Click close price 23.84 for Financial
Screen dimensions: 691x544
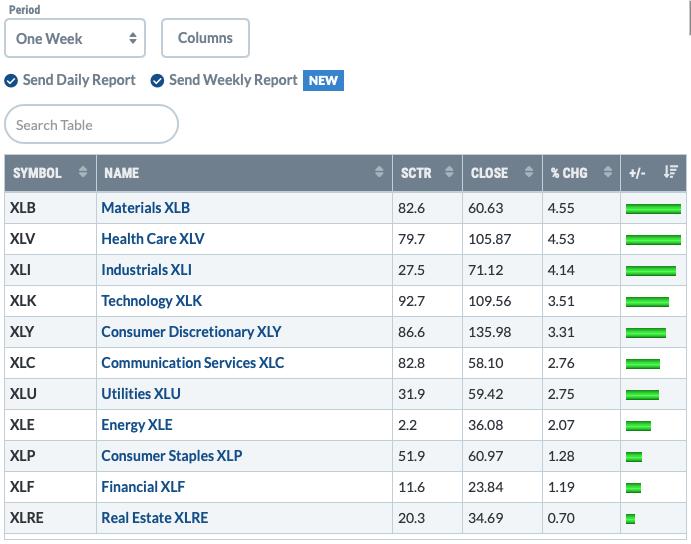(x=486, y=487)
